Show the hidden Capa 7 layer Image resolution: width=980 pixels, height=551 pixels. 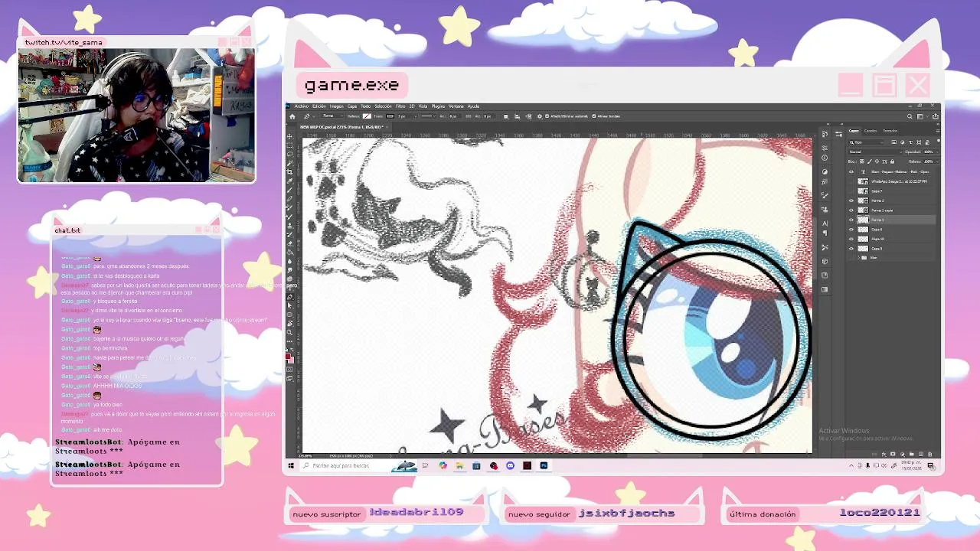point(851,191)
